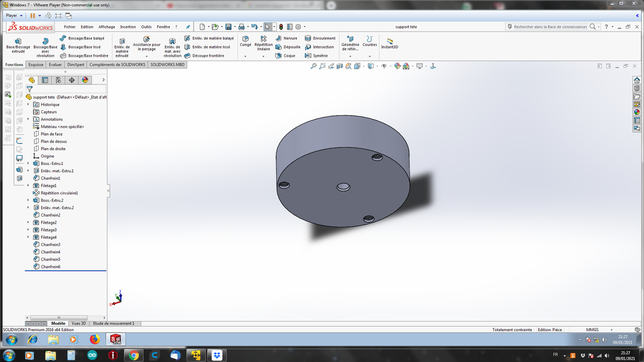
Task: Open the Player menu button
Action: coord(14,15)
